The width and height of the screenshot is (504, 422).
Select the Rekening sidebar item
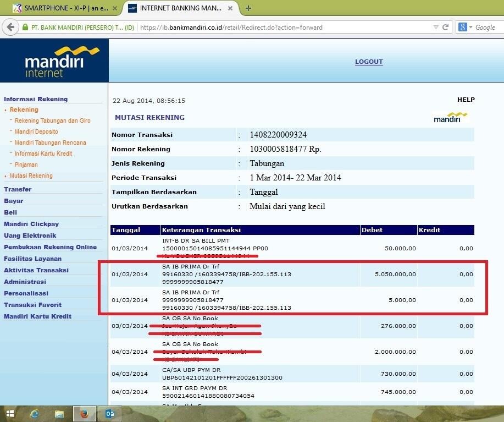[24, 109]
